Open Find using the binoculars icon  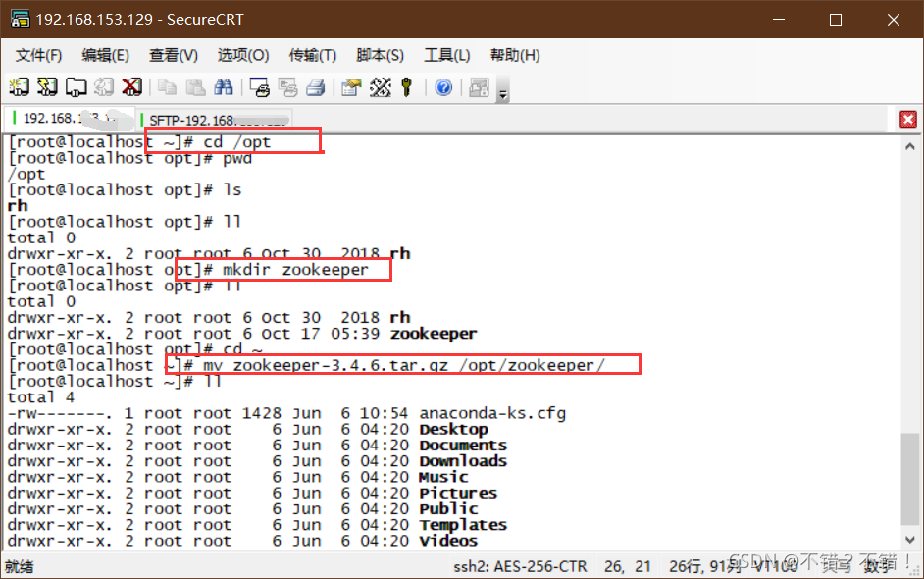click(x=224, y=87)
